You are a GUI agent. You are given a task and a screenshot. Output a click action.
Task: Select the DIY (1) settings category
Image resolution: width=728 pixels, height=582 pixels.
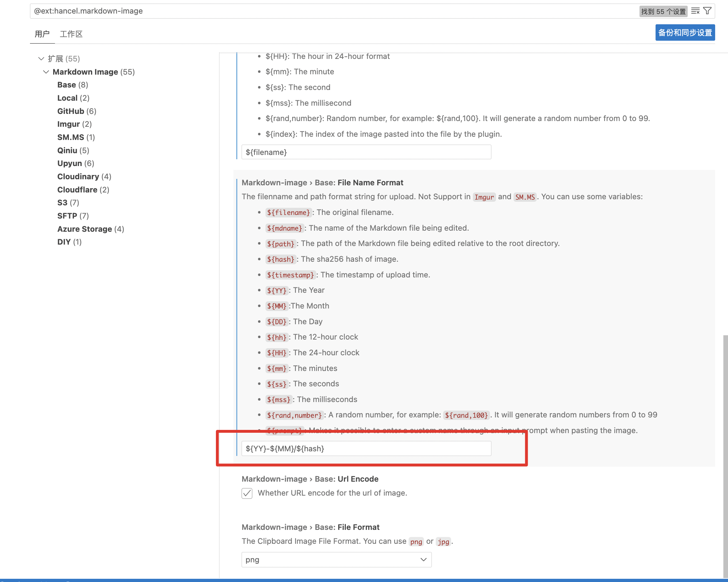click(x=69, y=242)
